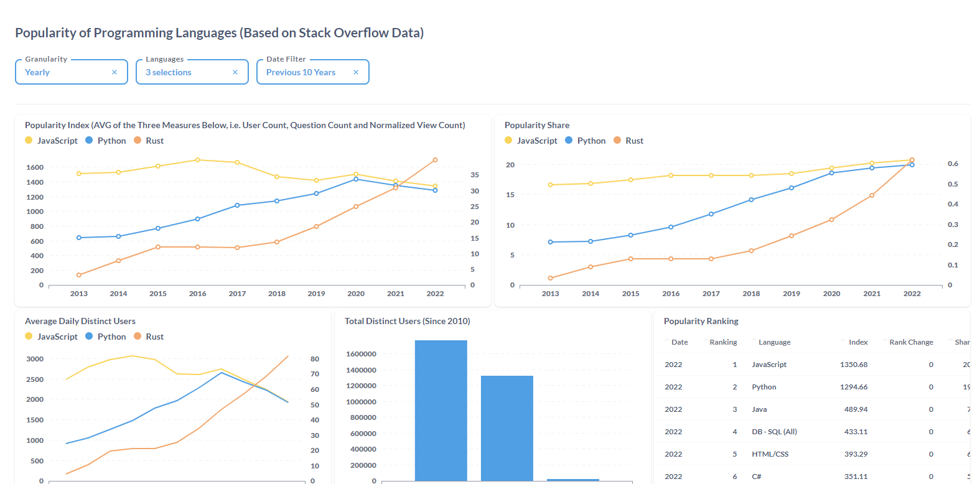This screenshot has width=980, height=484.
Task: Open the Average Daily Distinct Users chart title
Action: 80,321
